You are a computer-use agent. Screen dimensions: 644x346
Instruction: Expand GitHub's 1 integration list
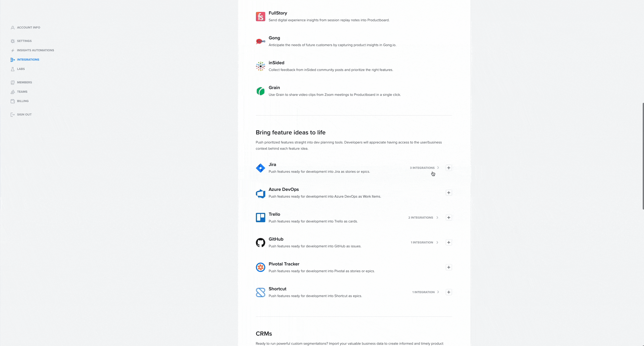tap(424, 242)
